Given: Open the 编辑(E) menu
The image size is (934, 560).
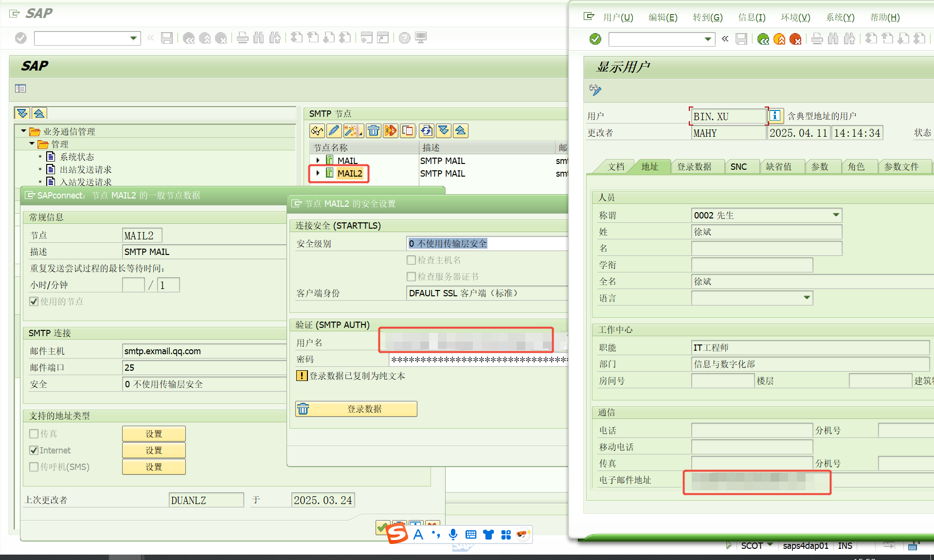Looking at the screenshot, I should tap(663, 18).
